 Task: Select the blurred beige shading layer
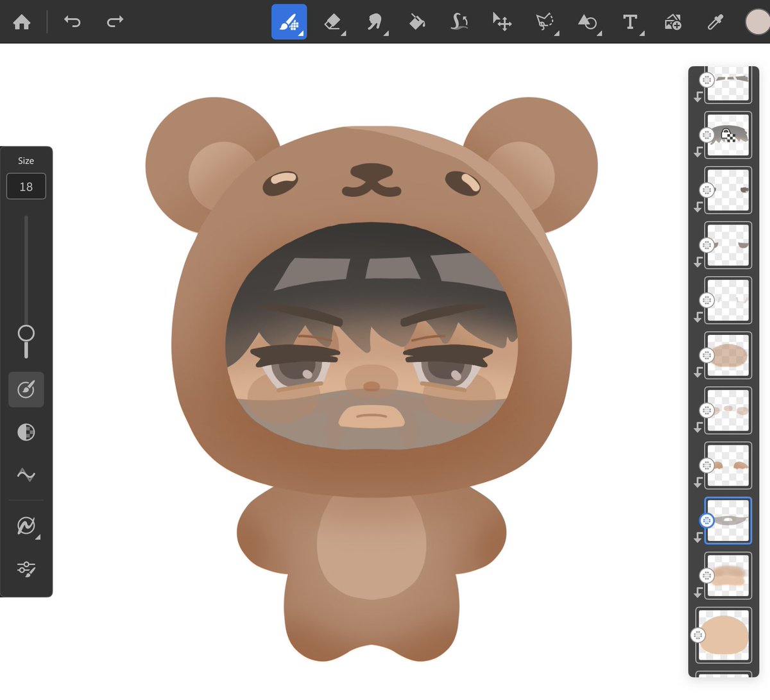pyautogui.click(x=728, y=576)
